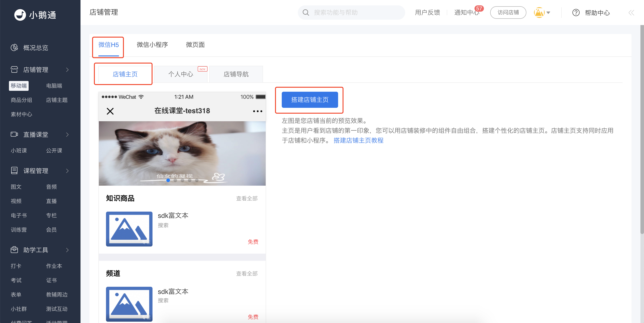The height and width of the screenshot is (323, 644).
Task: Click the 小鹅通 logo icon
Action: coord(20,15)
